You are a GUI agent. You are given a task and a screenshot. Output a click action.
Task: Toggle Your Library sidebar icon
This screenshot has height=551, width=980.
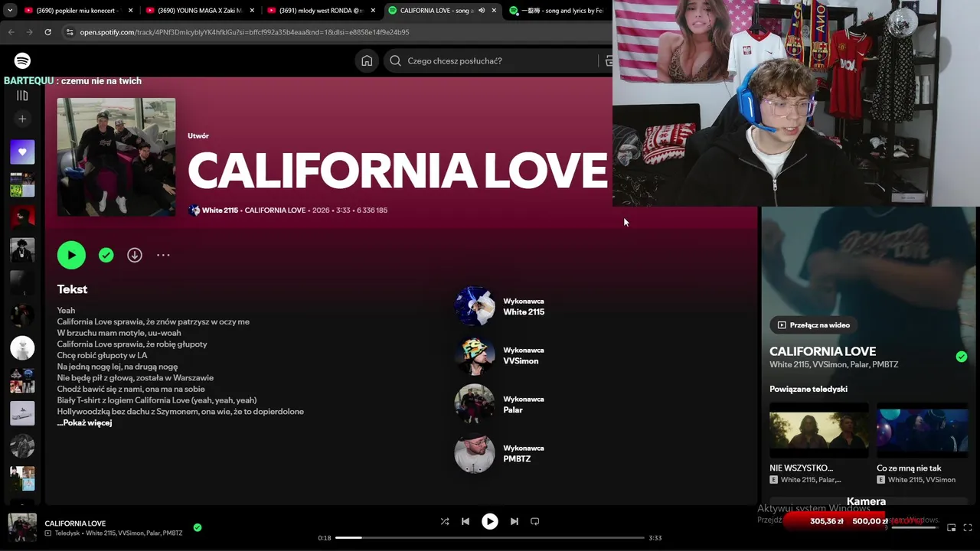click(22, 96)
